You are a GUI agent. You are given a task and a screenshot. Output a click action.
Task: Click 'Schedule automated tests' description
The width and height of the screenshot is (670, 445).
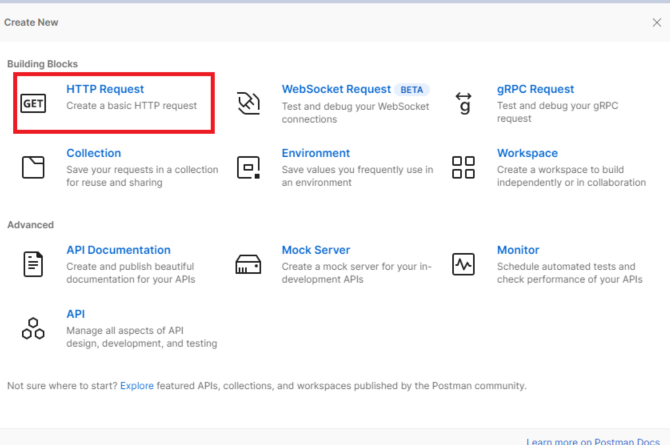coord(570,273)
